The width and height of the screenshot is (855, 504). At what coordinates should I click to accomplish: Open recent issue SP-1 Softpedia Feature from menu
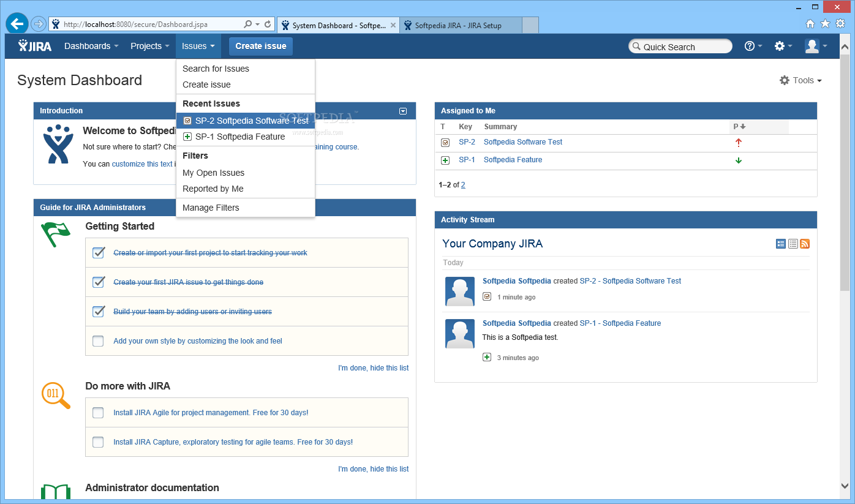(246, 137)
